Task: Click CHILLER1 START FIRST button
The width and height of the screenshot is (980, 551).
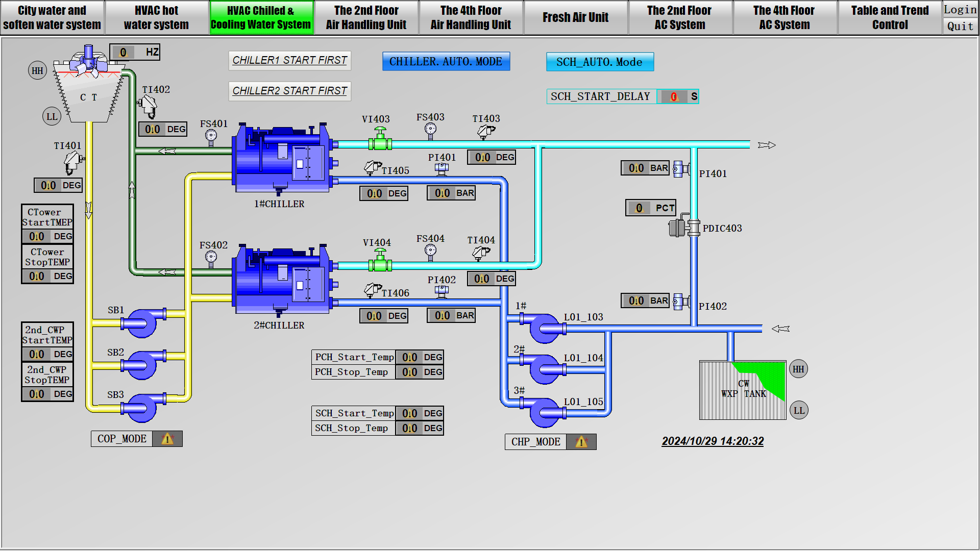Action: [x=289, y=61]
